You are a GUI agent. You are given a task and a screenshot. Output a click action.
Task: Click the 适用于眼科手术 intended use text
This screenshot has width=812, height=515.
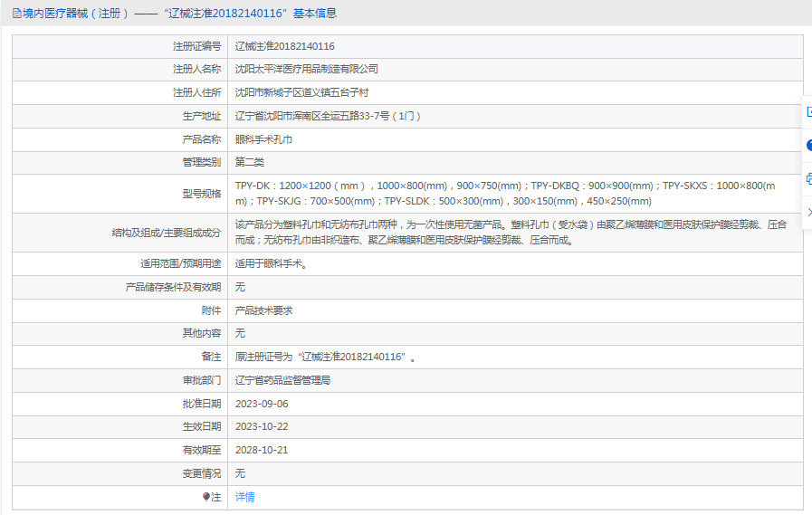pyautogui.click(x=271, y=264)
